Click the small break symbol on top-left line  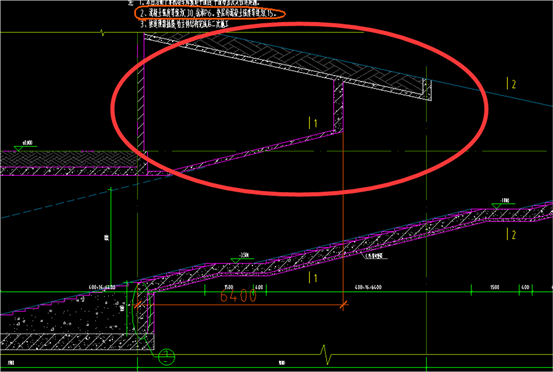click(x=102, y=33)
